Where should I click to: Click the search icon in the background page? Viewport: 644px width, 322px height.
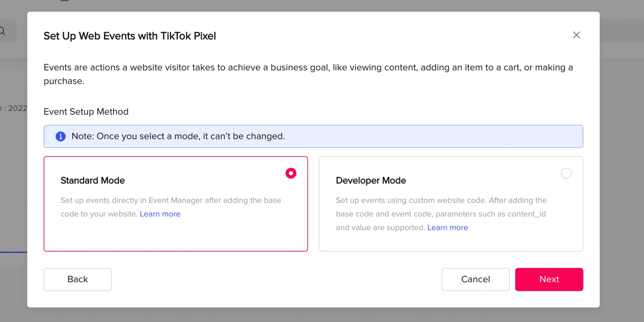[2, 31]
